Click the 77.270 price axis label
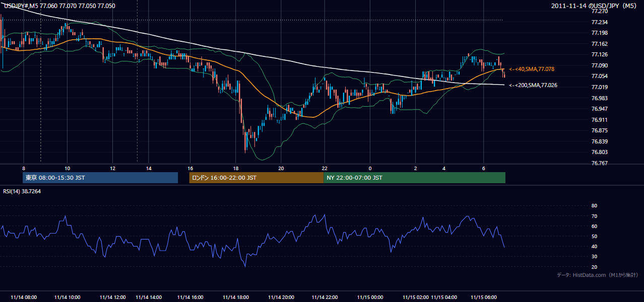The height and width of the screenshot is (302, 644). pyautogui.click(x=599, y=11)
